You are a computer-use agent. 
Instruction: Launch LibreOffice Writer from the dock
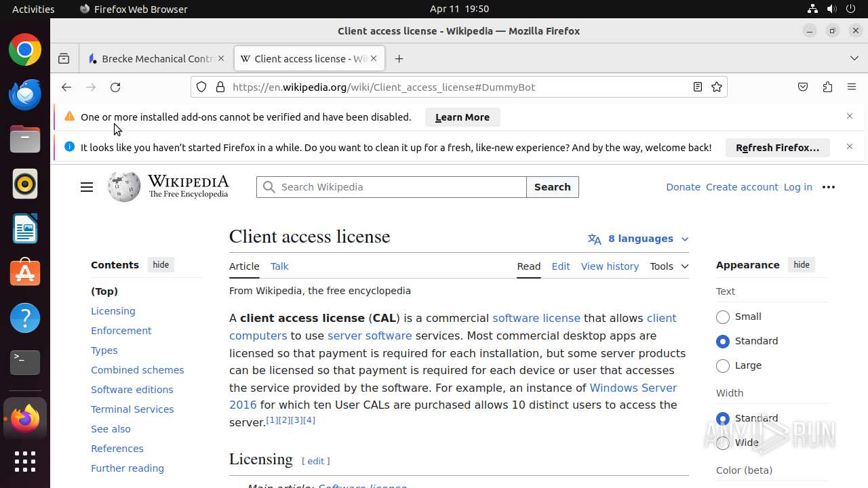(25, 228)
